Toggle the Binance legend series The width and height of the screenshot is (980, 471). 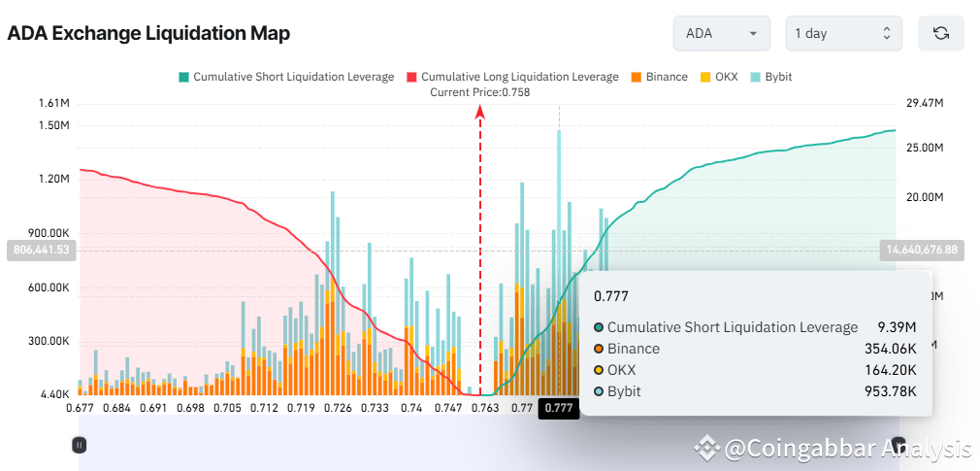(660, 77)
